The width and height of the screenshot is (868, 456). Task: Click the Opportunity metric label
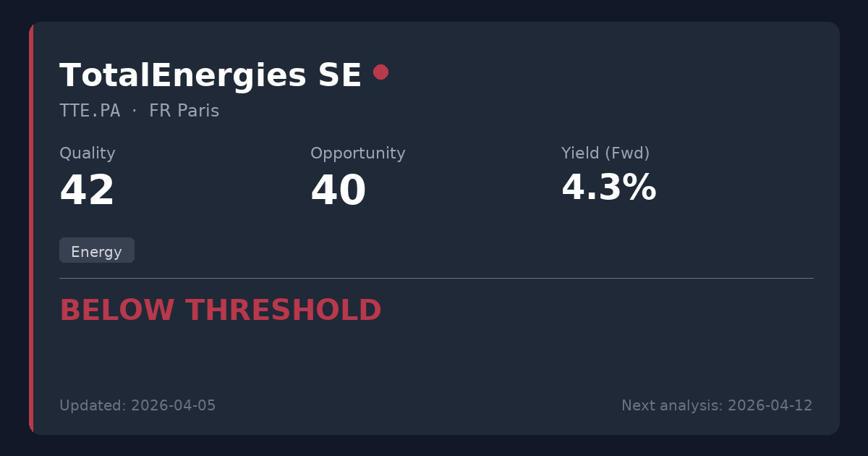point(357,153)
